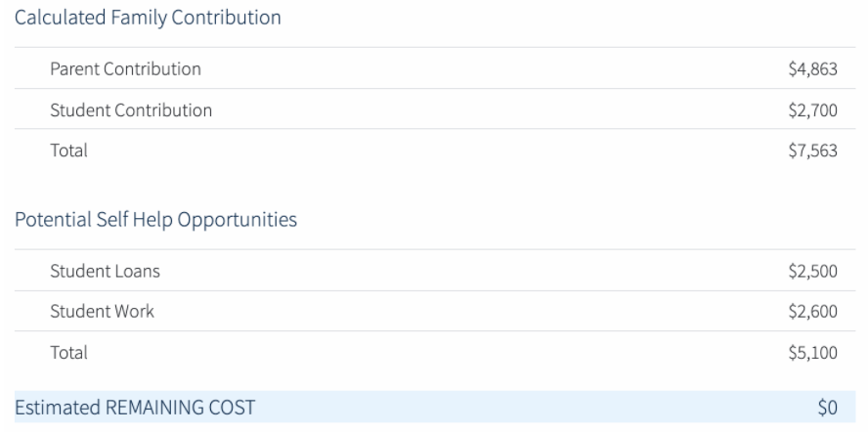Click the $4,863 parent contribution amount
This screenshot has width=868, height=434.
click(x=812, y=69)
